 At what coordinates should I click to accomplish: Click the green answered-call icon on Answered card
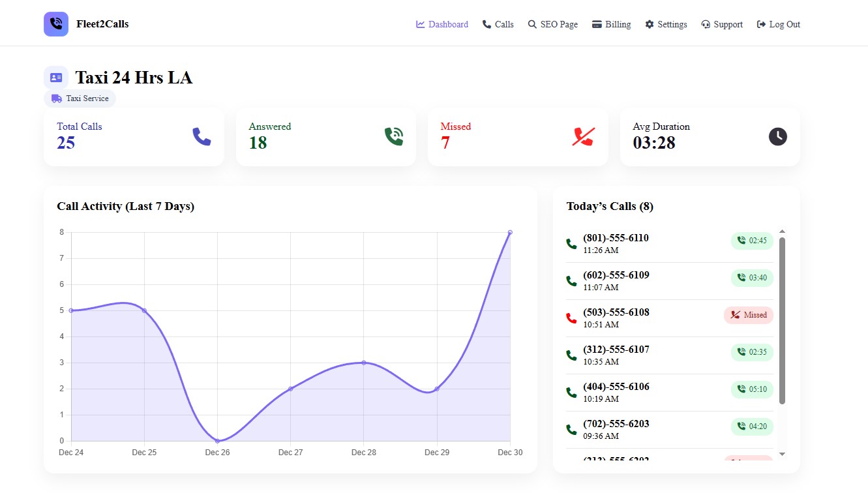[x=393, y=136]
